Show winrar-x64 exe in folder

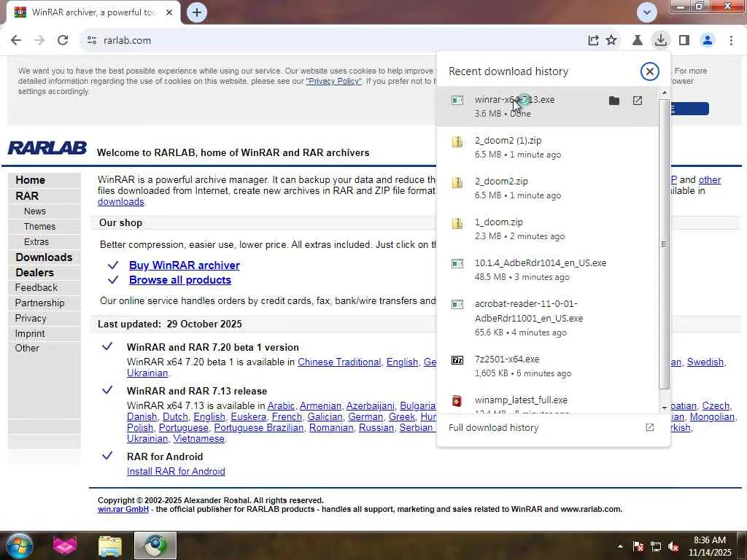614,101
